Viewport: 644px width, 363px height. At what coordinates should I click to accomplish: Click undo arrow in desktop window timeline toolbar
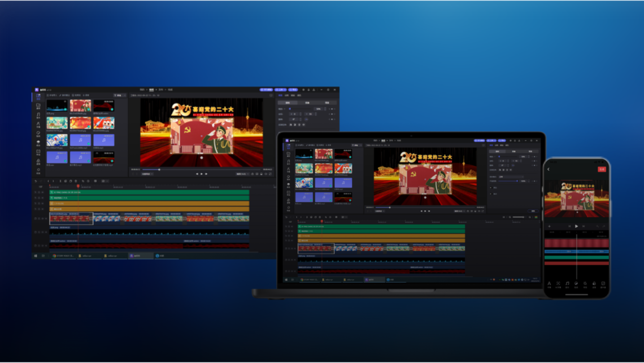point(35,181)
